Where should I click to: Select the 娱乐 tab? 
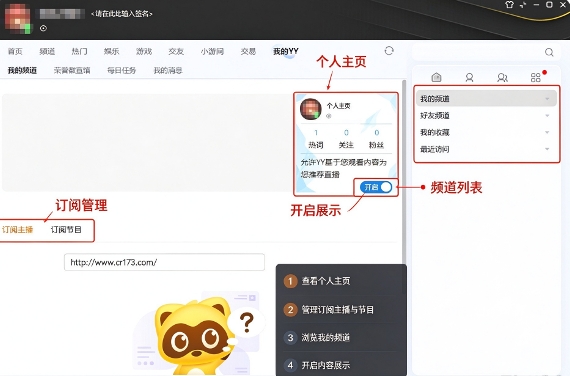coord(112,51)
